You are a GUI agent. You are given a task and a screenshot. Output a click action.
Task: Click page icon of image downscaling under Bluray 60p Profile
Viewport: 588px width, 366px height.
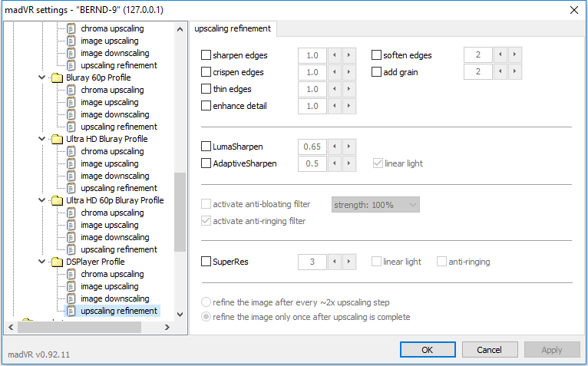(71, 115)
